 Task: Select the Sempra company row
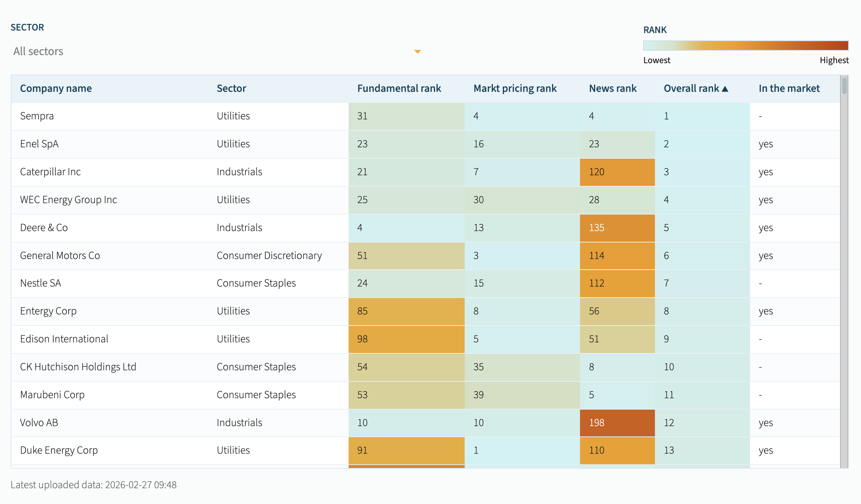point(37,116)
